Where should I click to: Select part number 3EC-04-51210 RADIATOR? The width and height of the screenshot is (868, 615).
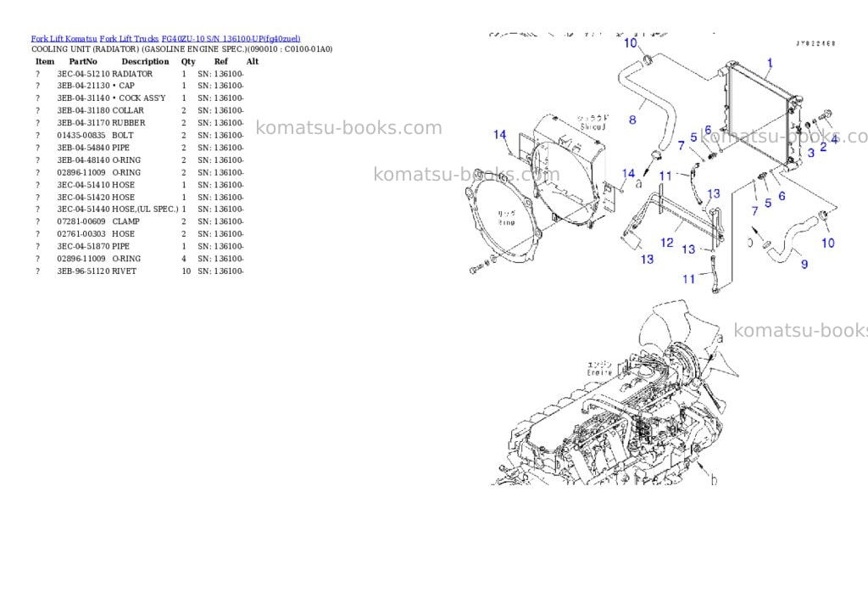(x=104, y=74)
